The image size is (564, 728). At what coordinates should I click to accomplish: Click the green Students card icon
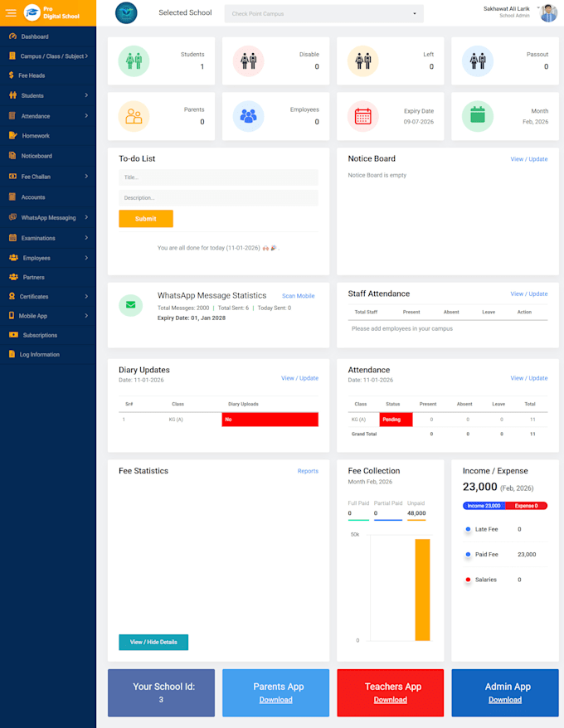tap(134, 61)
